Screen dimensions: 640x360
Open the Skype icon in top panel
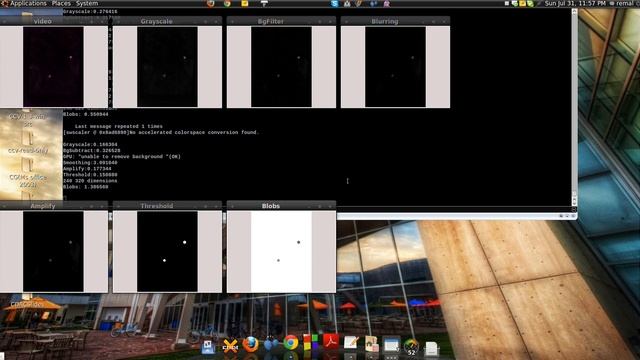pos(335,4)
